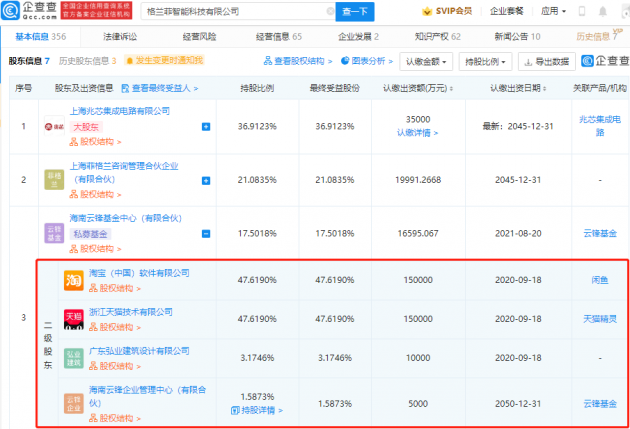Click the SVIP crown icon

click(427, 11)
